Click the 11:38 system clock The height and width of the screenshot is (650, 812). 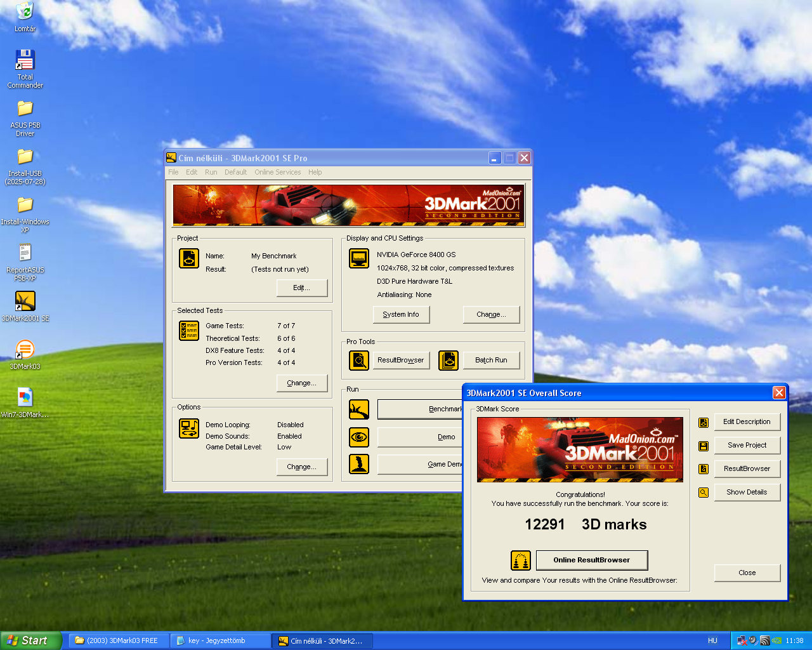[x=794, y=640]
